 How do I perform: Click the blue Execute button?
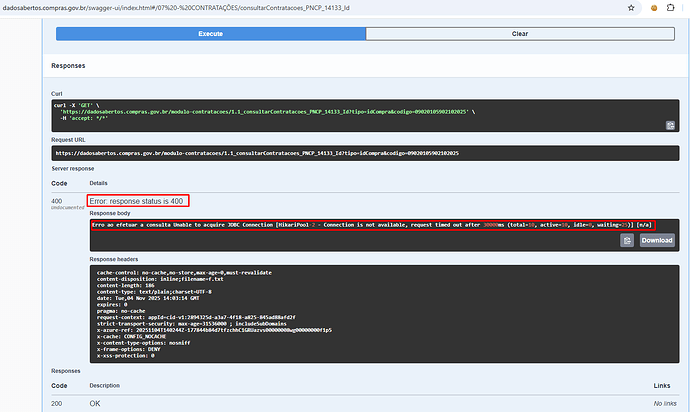(210, 34)
